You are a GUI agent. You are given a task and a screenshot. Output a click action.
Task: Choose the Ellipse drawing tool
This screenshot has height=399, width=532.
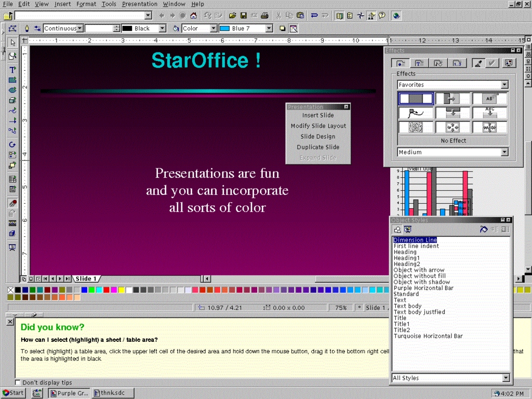click(x=12, y=90)
